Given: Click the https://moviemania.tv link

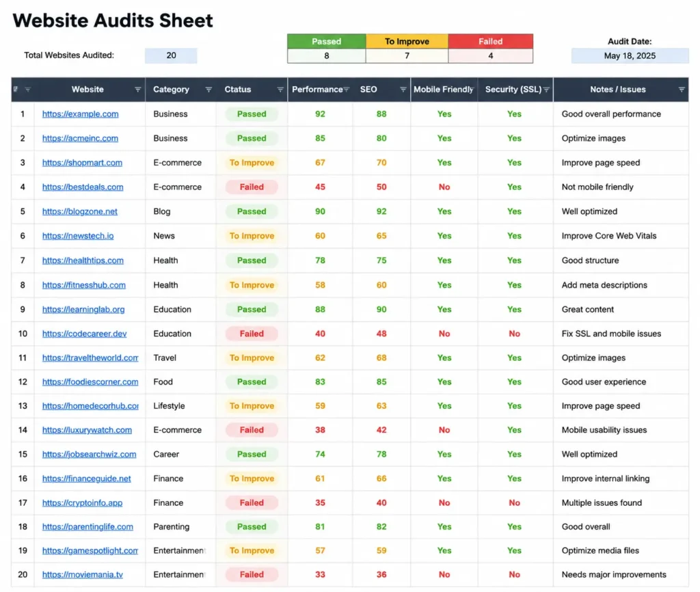Looking at the screenshot, I should tap(83, 575).
